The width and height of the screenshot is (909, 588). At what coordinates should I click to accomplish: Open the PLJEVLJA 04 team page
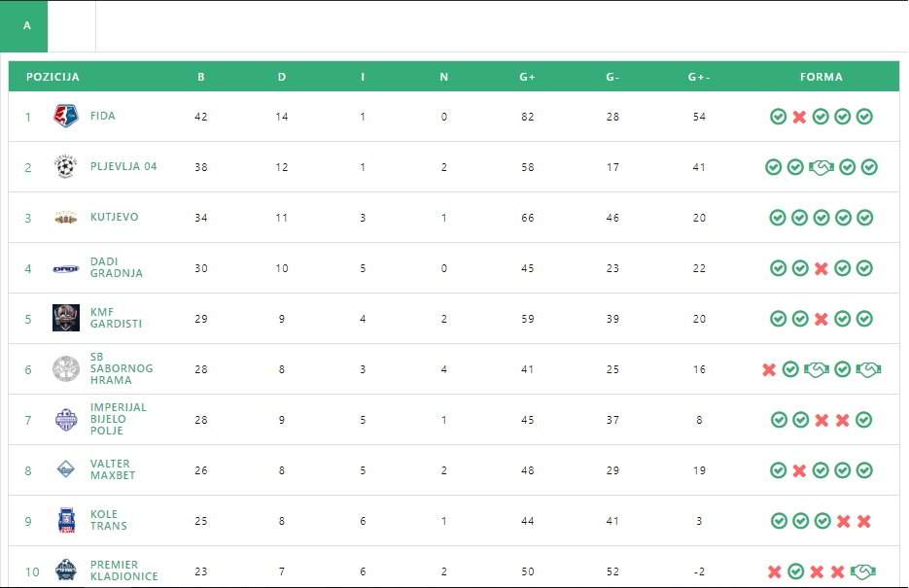click(123, 166)
